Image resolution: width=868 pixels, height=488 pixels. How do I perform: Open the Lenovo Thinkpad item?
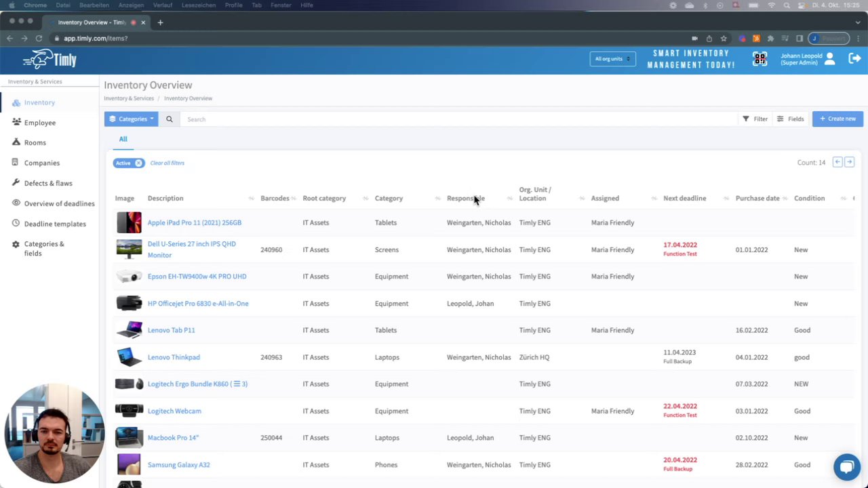(174, 357)
